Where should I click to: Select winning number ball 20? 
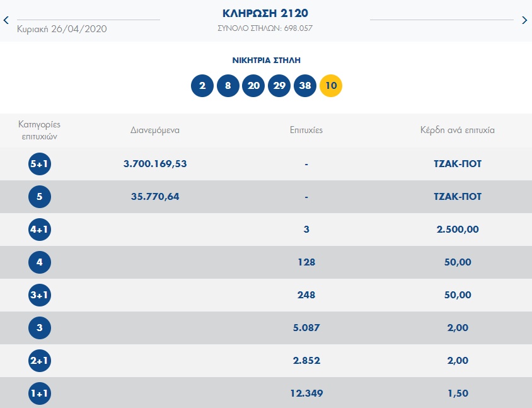click(253, 86)
